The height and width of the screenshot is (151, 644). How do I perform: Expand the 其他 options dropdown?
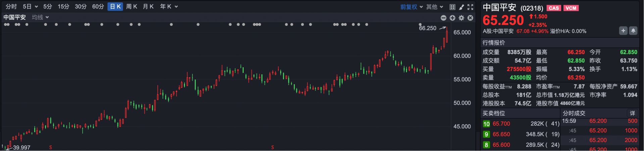pos(435,7)
